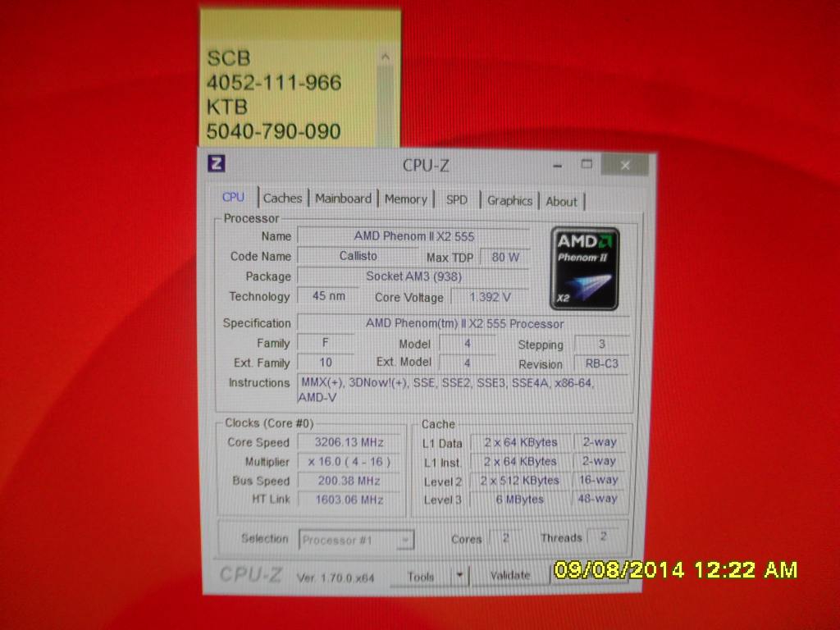This screenshot has width=840, height=630.
Task: Click the Instructions list text
Action: click(464, 390)
